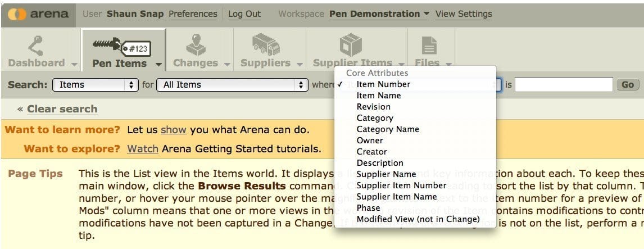Focus the search value input field
The height and width of the screenshot is (249, 644).
(x=564, y=85)
